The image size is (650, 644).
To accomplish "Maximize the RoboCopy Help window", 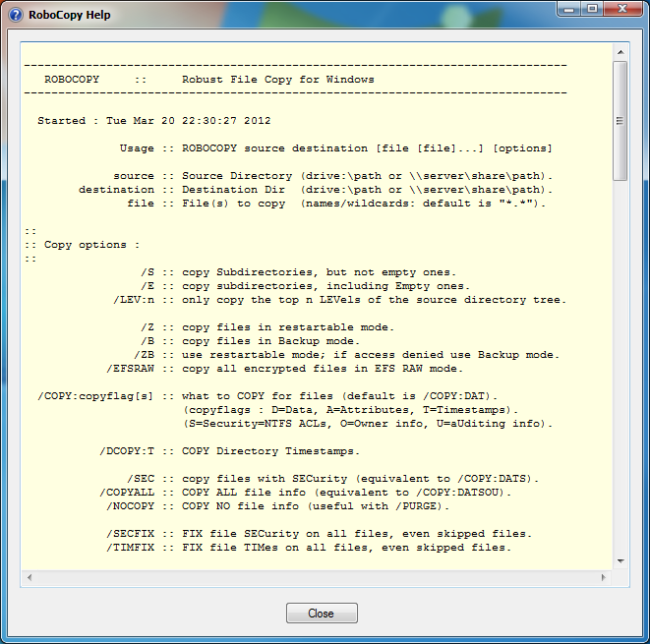I will (592, 9).
